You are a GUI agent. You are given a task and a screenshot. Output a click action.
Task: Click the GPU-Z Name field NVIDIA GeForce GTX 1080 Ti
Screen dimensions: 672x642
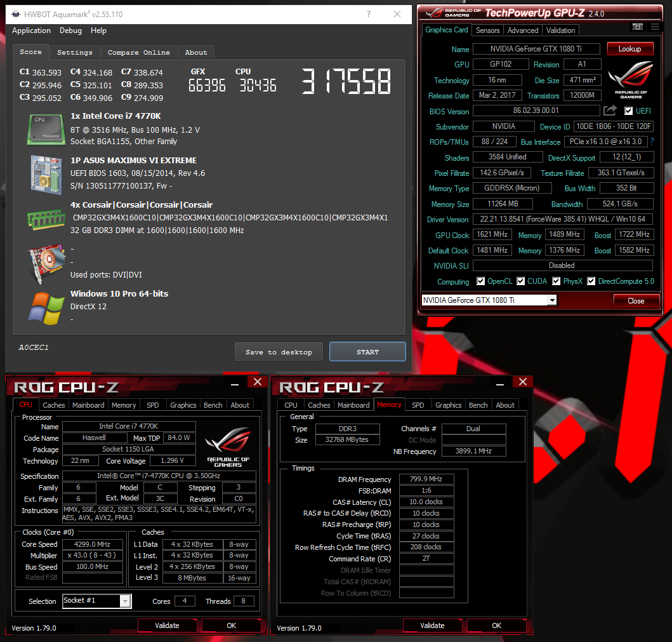point(536,49)
